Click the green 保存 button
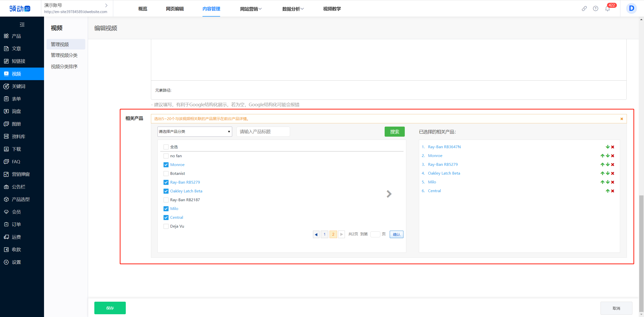 tap(110, 308)
